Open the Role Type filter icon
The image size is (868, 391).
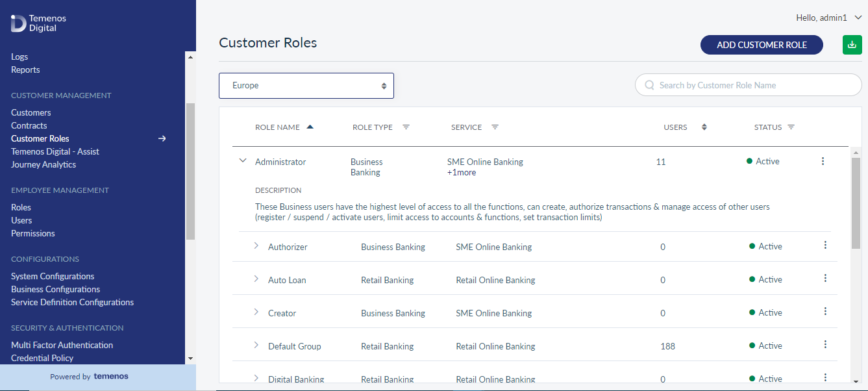406,127
